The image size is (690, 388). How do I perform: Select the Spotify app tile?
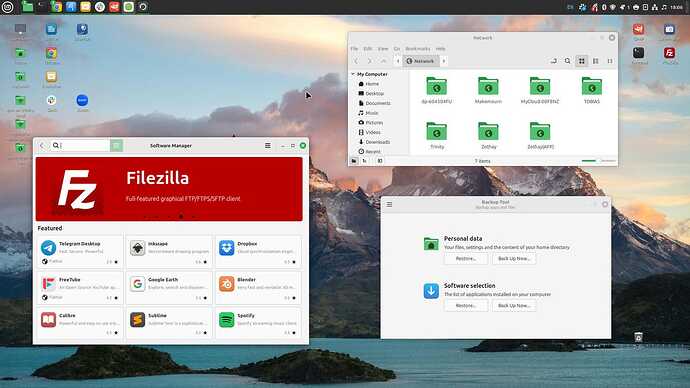(258, 323)
